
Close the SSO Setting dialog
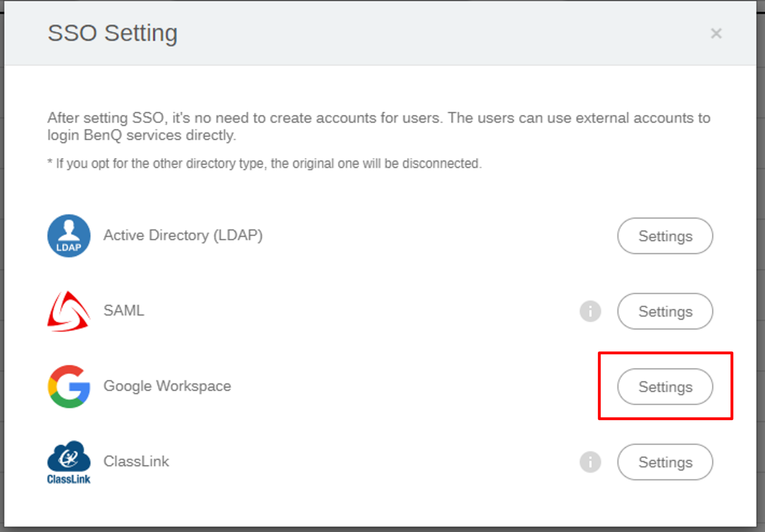(x=716, y=33)
